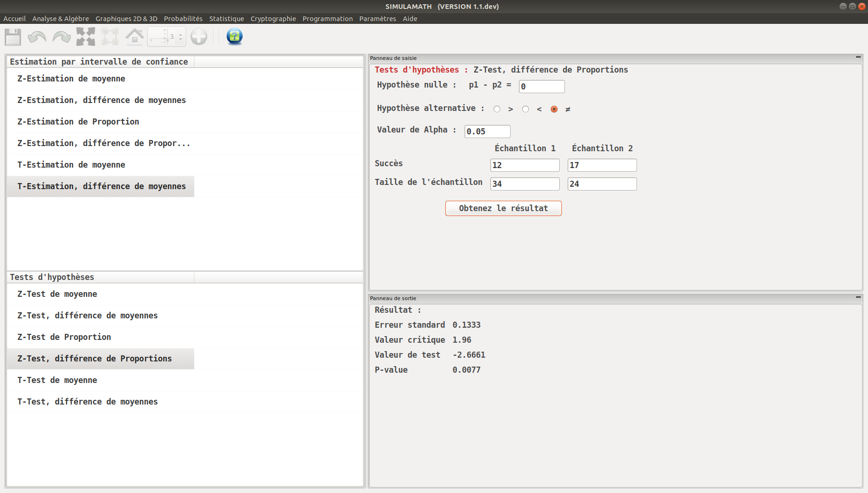Viewport: 868px width, 493px height.
Task: Select Z-Estimation, différence de moyennes
Action: pyautogui.click(x=100, y=100)
